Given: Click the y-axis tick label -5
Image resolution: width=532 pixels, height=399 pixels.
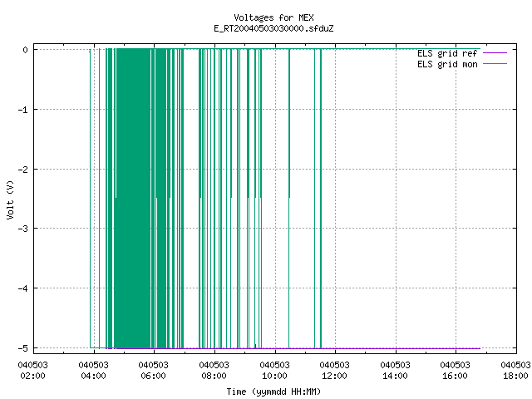Looking at the screenshot, I should coord(23,348).
